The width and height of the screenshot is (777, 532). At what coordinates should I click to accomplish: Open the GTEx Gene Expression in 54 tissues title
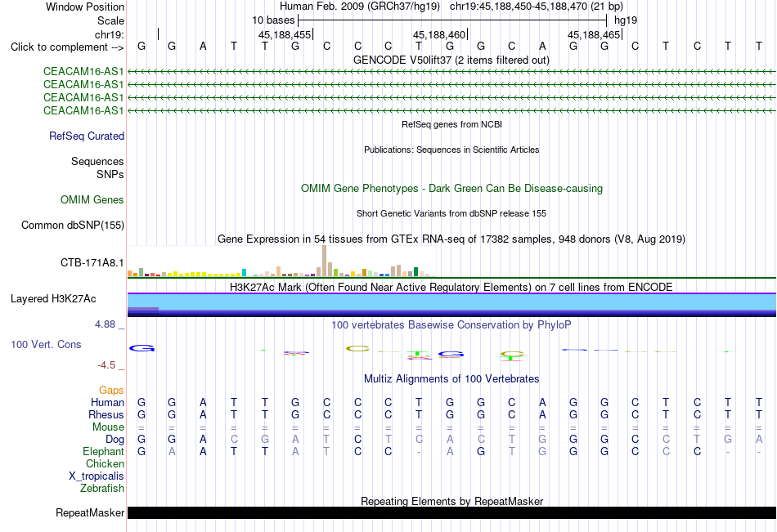(451, 239)
